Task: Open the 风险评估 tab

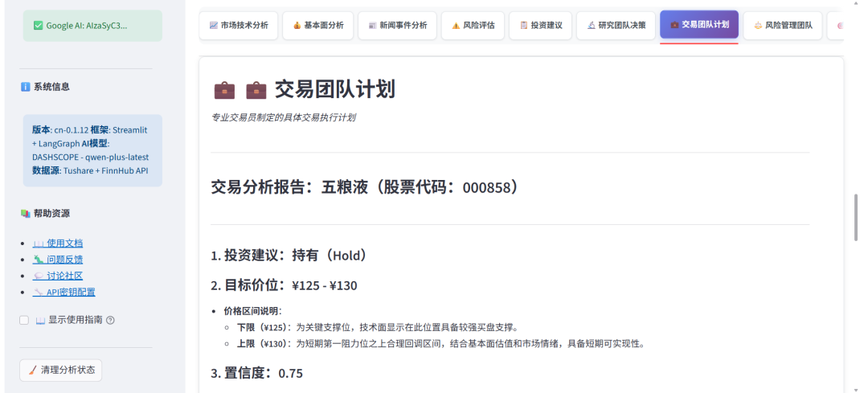Action: 473,26
